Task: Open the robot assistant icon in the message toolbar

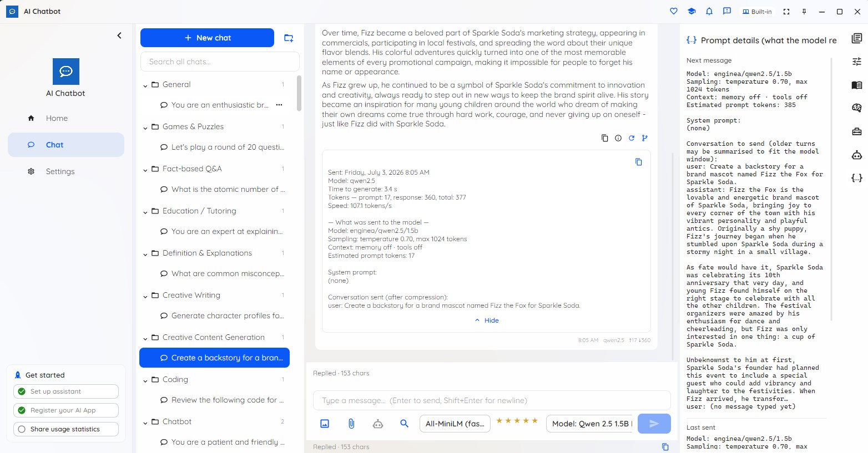Action: (378, 424)
